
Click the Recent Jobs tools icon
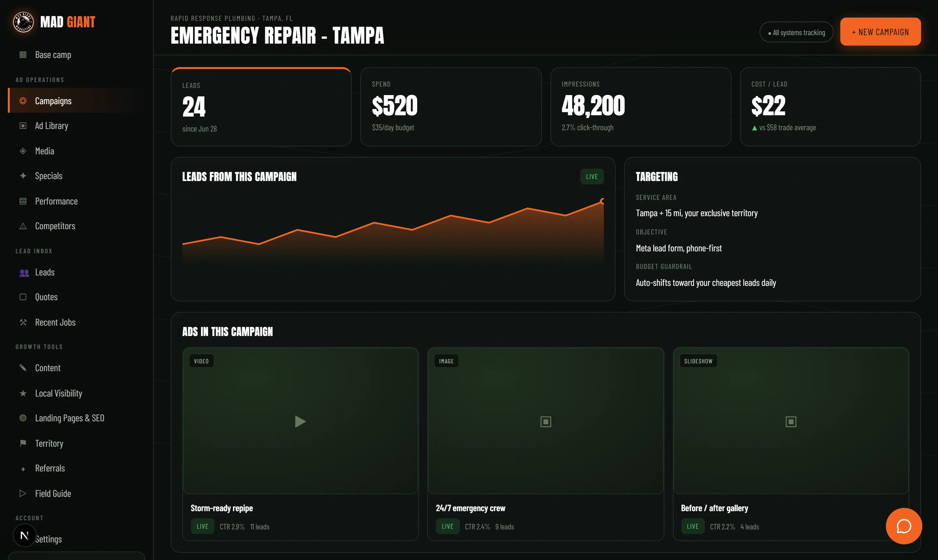pos(23,322)
